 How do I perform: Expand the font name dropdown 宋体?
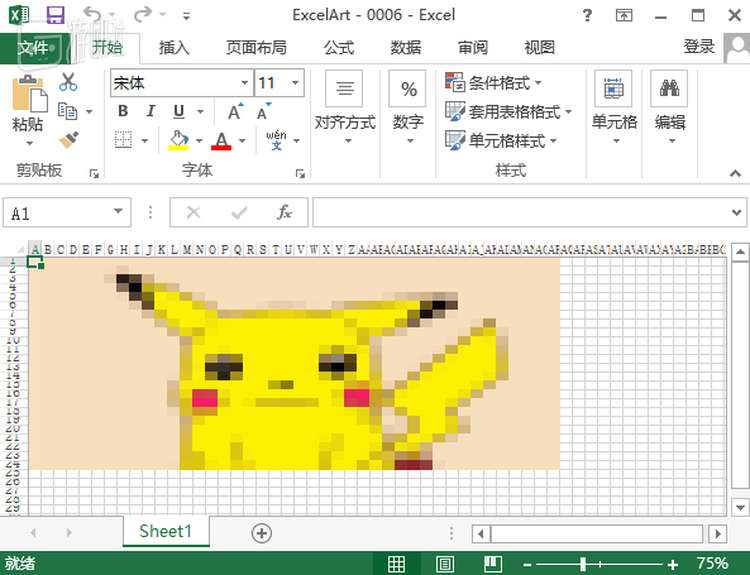pyautogui.click(x=245, y=84)
